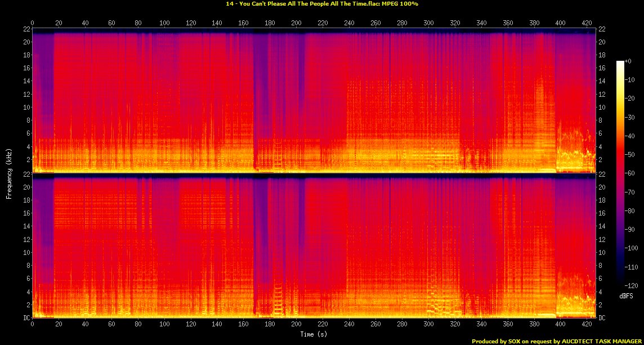The image size is (644, 345).
Task: Click the 400 mark on the top time axis
Action: tap(561, 23)
